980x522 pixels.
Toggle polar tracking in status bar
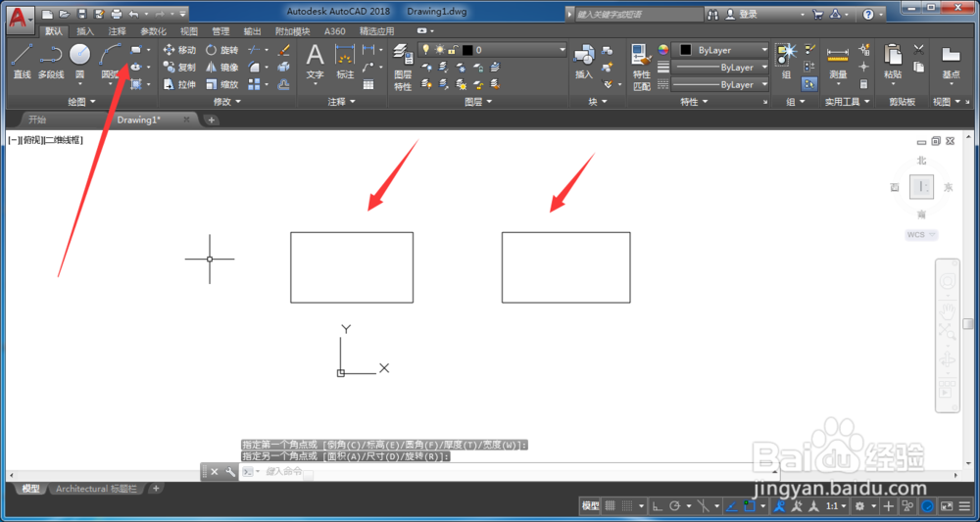click(x=675, y=505)
